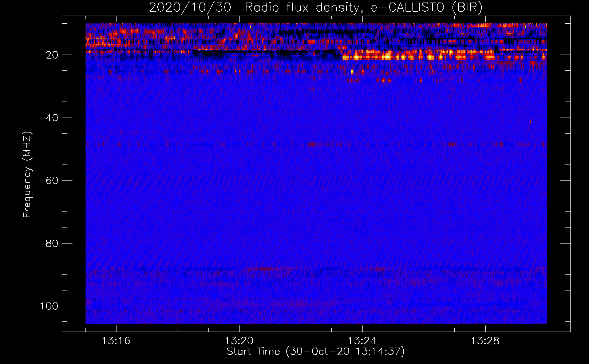Click the 'Start Time (30-Oct-20 13:14:37)' label
The image size is (589, 364).
point(316,352)
